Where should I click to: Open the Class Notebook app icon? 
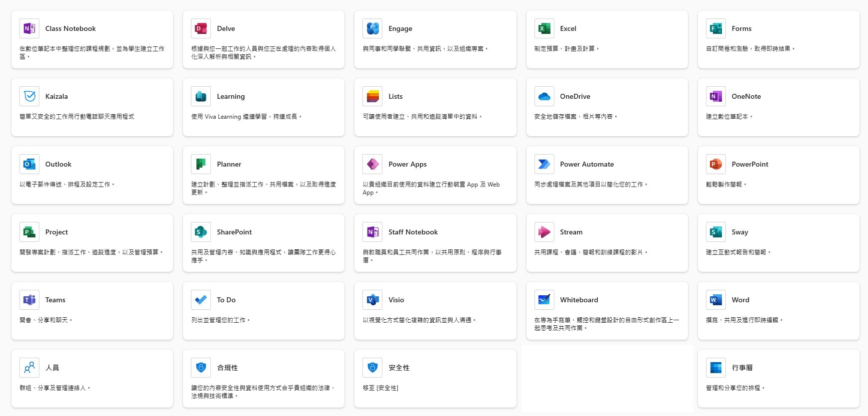click(x=29, y=28)
